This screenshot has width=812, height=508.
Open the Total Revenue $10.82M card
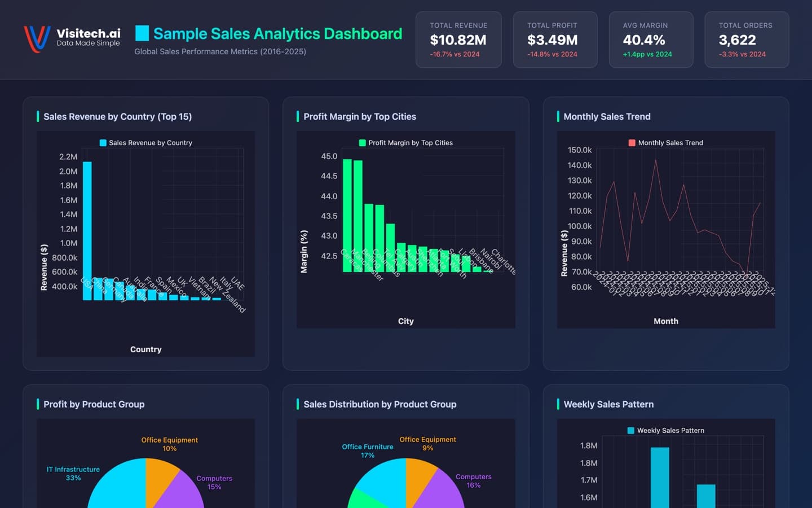click(x=458, y=40)
